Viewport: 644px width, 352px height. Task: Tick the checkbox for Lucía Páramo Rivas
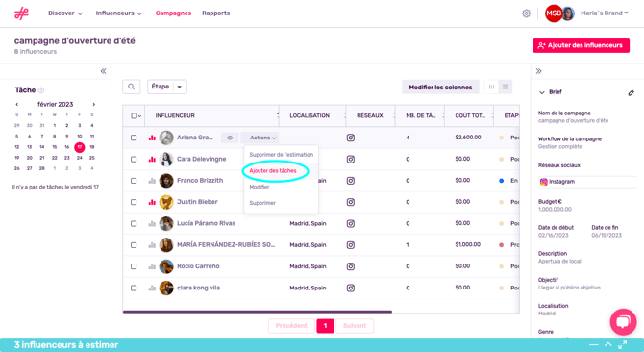(x=134, y=223)
